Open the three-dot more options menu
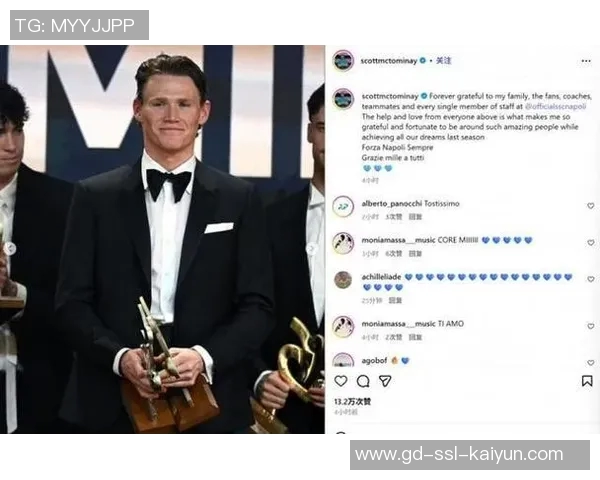Image resolution: width=600 pixels, height=480 pixels. pyautogui.click(x=586, y=61)
